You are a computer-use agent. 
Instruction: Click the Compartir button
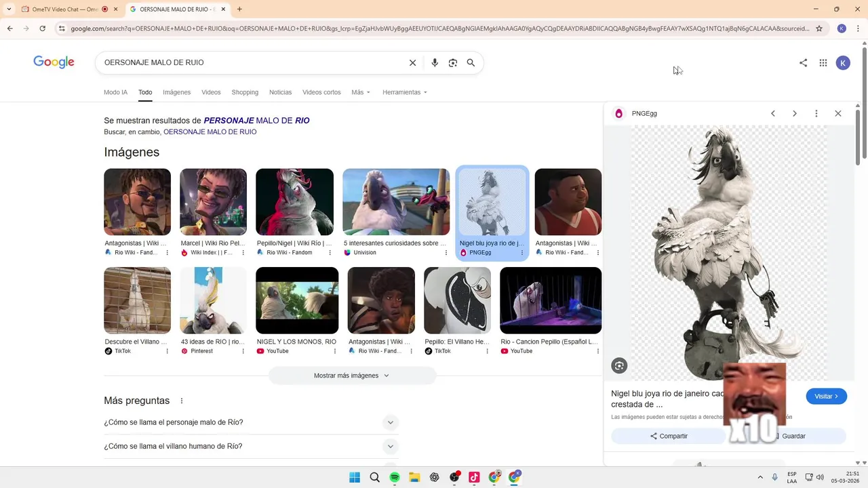[669, 436]
